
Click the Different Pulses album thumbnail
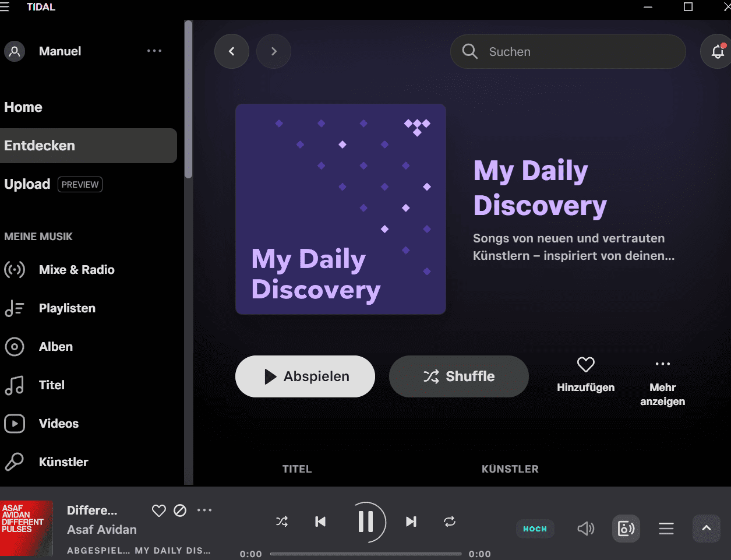[26, 528]
